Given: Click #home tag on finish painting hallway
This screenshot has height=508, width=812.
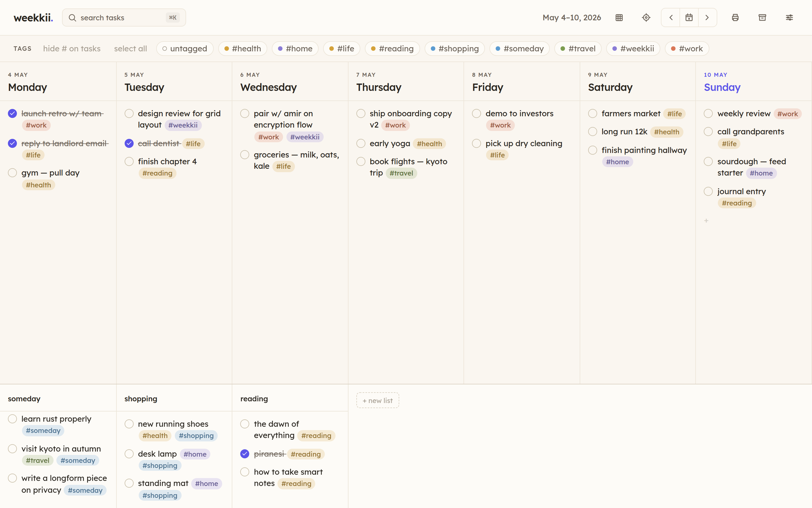Looking at the screenshot, I should 617,162.
